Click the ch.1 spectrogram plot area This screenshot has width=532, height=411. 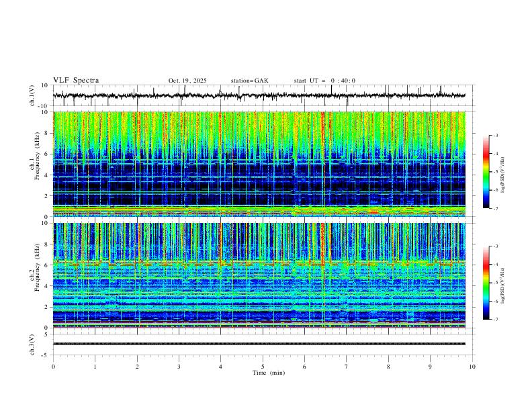pos(259,164)
